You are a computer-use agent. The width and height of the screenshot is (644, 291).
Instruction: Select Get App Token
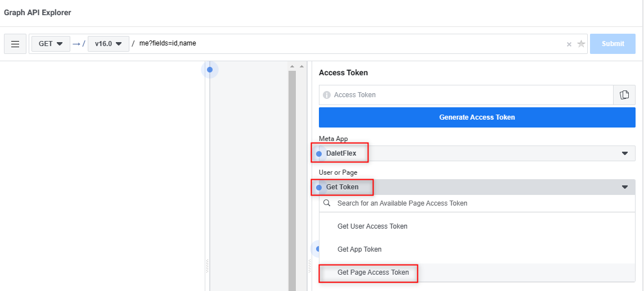click(x=359, y=249)
